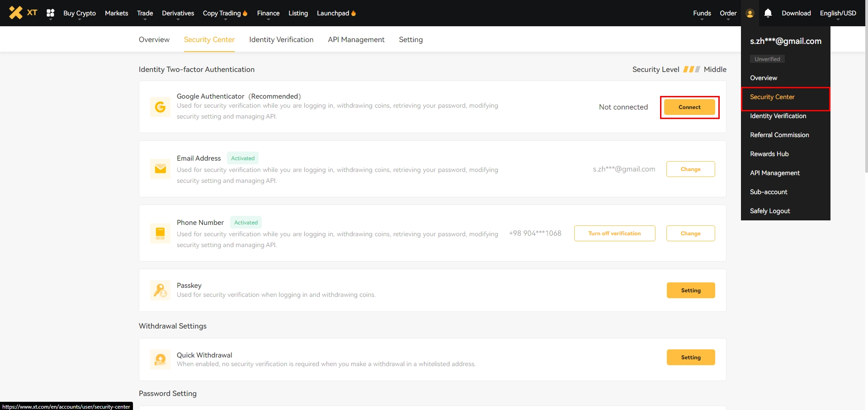Click the Unverified status badge
Screen dimensions: 868x410
click(x=767, y=59)
